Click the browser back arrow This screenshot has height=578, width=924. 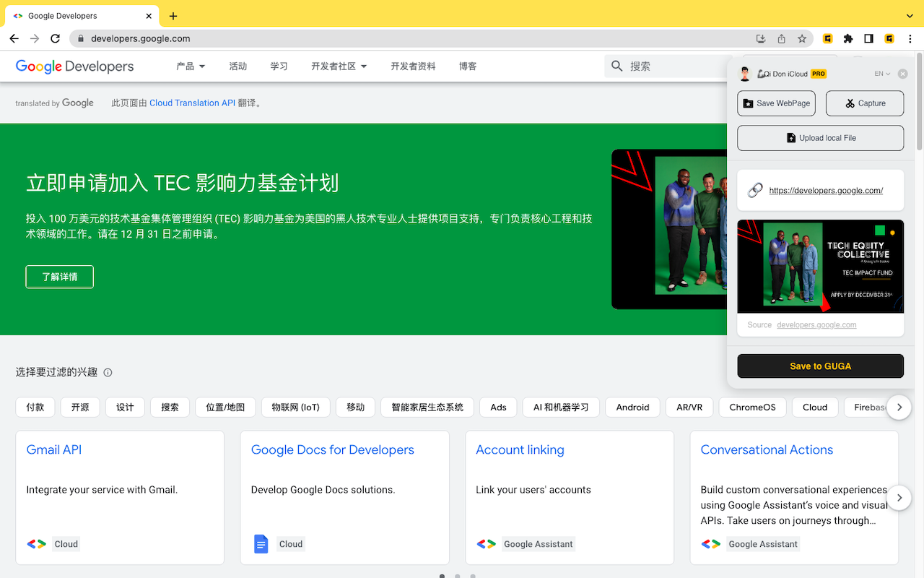(x=14, y=38)
